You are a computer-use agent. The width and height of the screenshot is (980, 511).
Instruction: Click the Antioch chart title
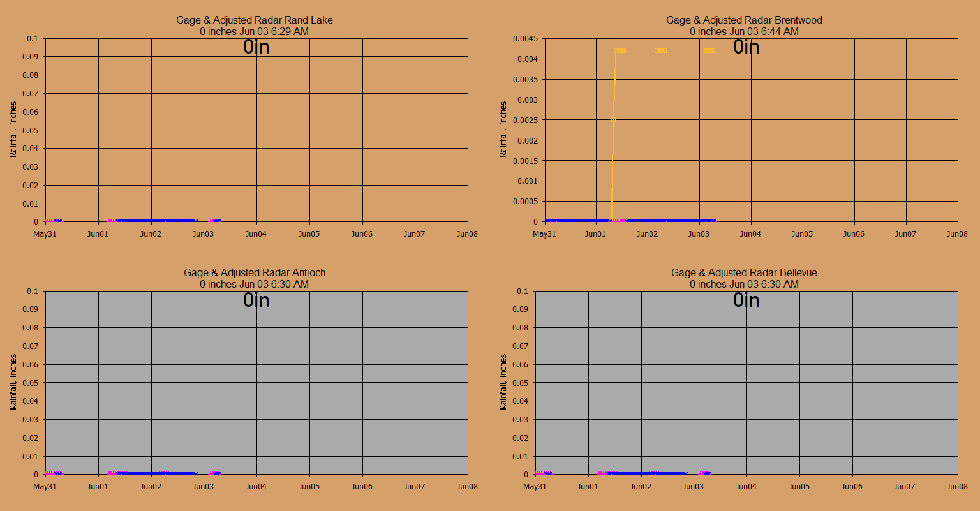[x=255, y=272]
